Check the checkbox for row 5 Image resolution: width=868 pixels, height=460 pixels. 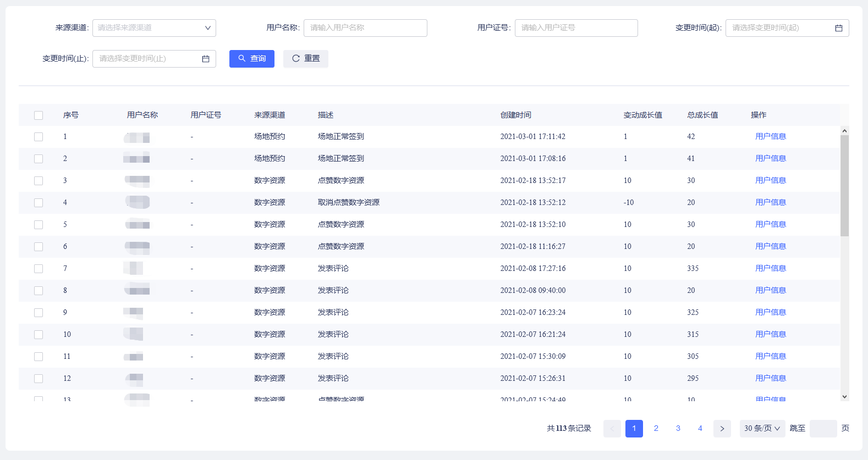(x=39, y=225)
